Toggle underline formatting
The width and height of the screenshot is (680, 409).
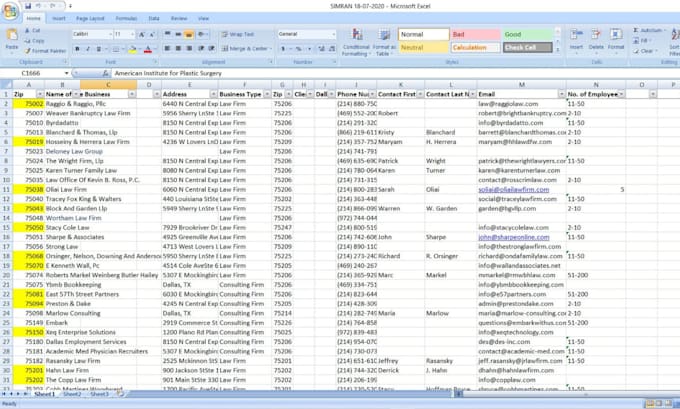click(x=98, y=49)
